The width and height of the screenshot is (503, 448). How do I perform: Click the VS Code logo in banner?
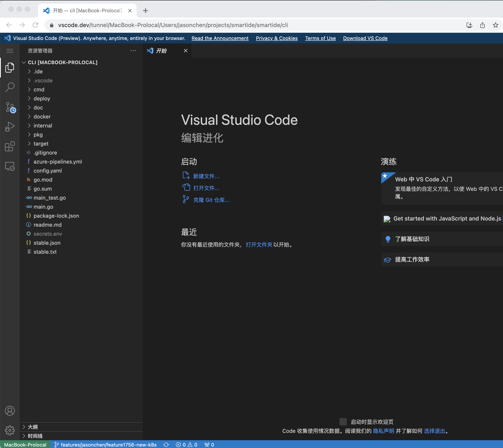click(x=7, y=38)
